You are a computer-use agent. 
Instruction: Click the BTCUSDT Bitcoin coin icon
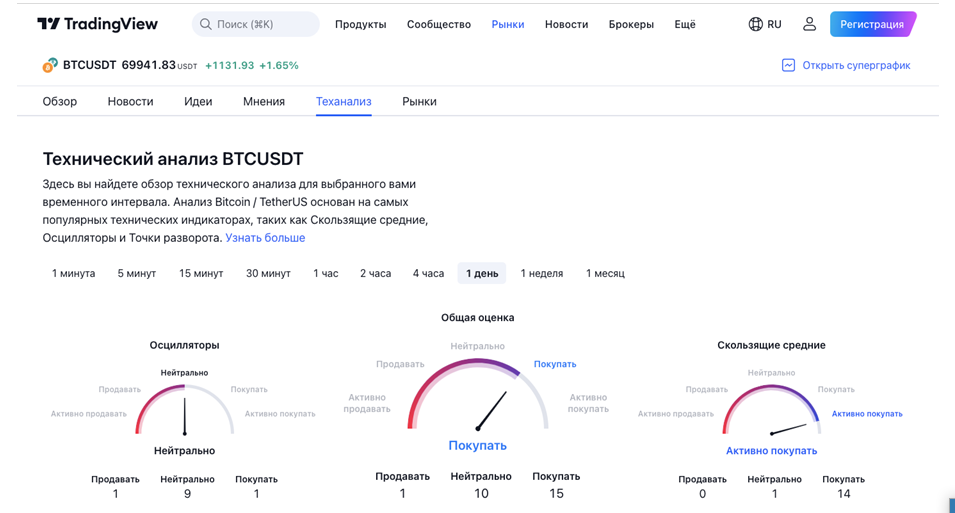[x=49, y=65]
